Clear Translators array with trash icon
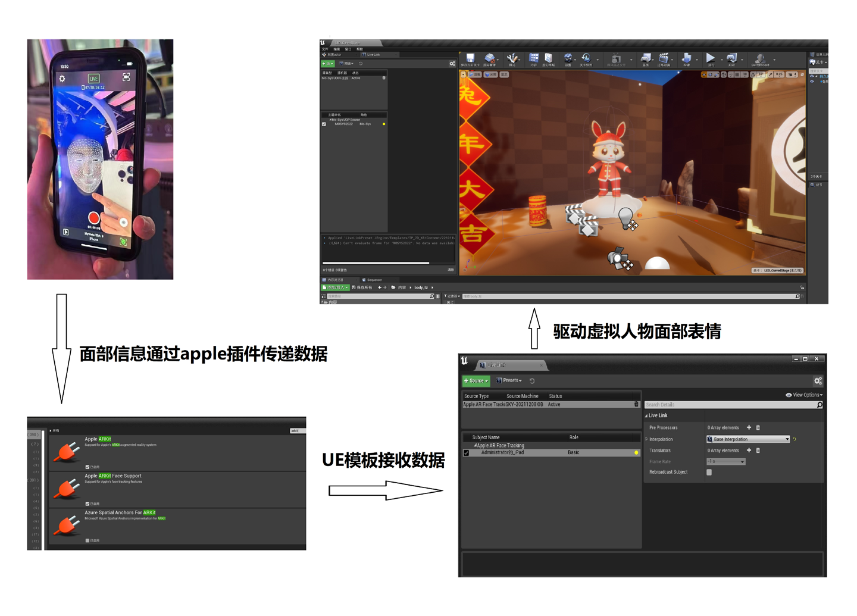857x616 pixels. tap(758, 451)
